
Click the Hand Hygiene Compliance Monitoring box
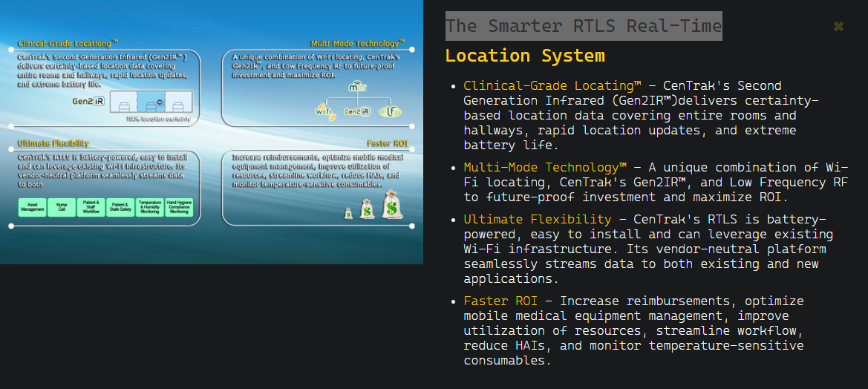179,208
